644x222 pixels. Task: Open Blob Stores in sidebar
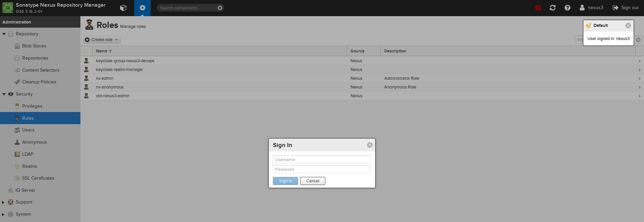coord(34,46)
